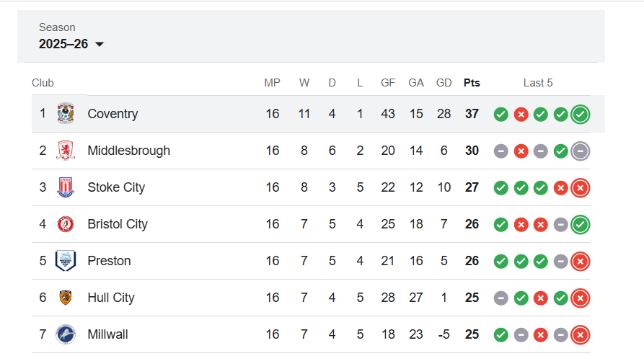
Task: Click the Coventry club crest icon
Action: [x=66, y=114]
